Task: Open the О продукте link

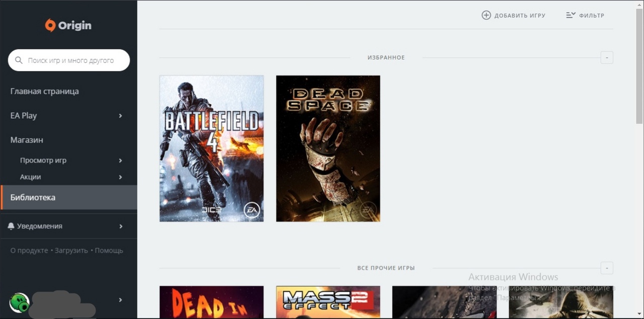Action: tap(29, 250)
